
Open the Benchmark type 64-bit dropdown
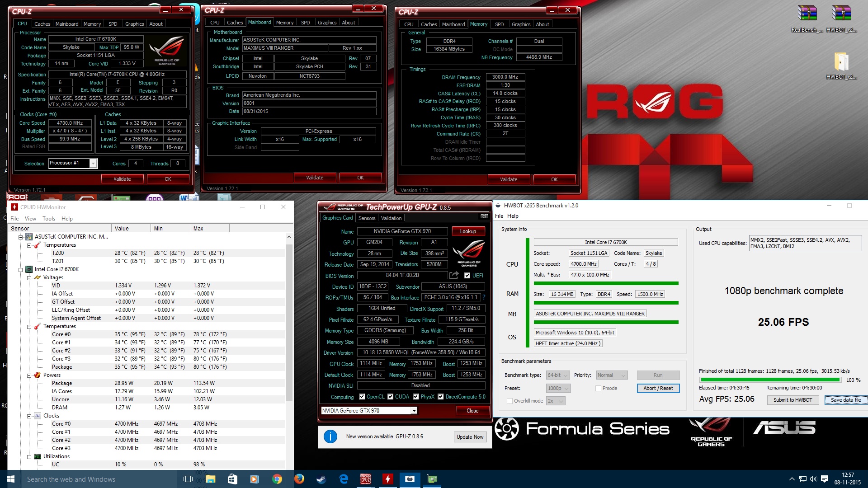(557, 375)
